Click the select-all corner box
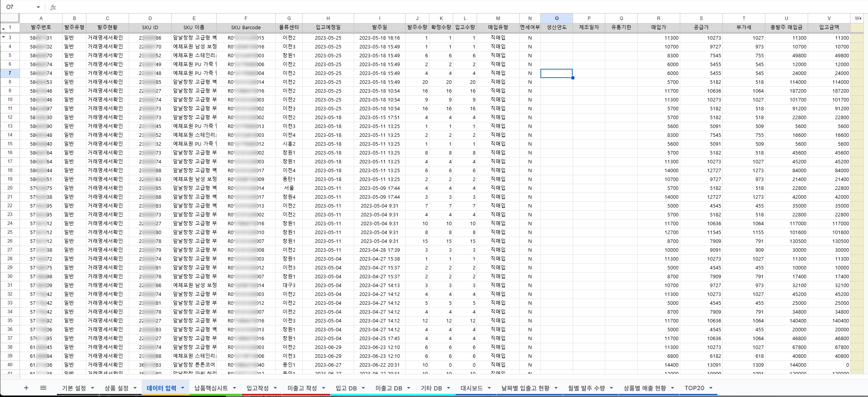Image resolution: width=868 pixels, height=397 pixels. 10,18
